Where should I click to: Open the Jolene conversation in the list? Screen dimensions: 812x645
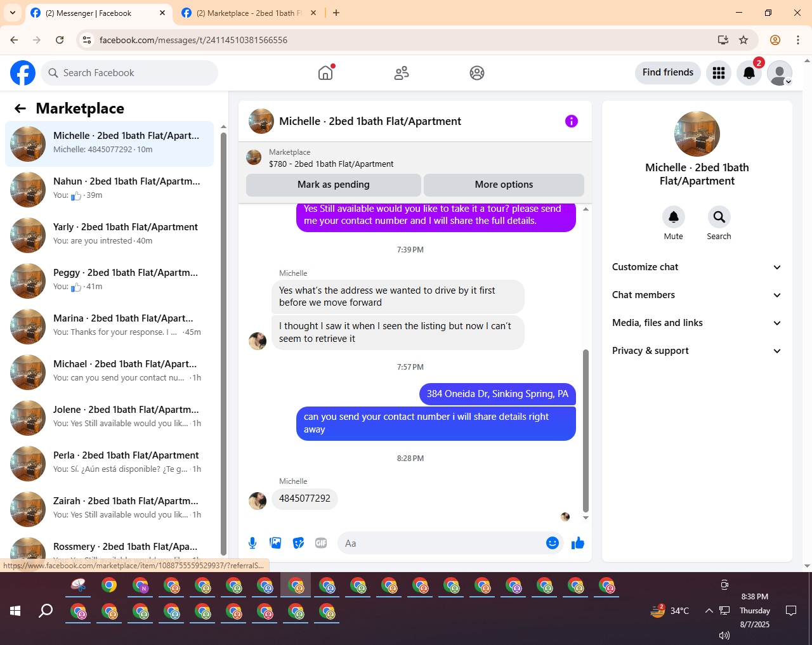(110, 418)
